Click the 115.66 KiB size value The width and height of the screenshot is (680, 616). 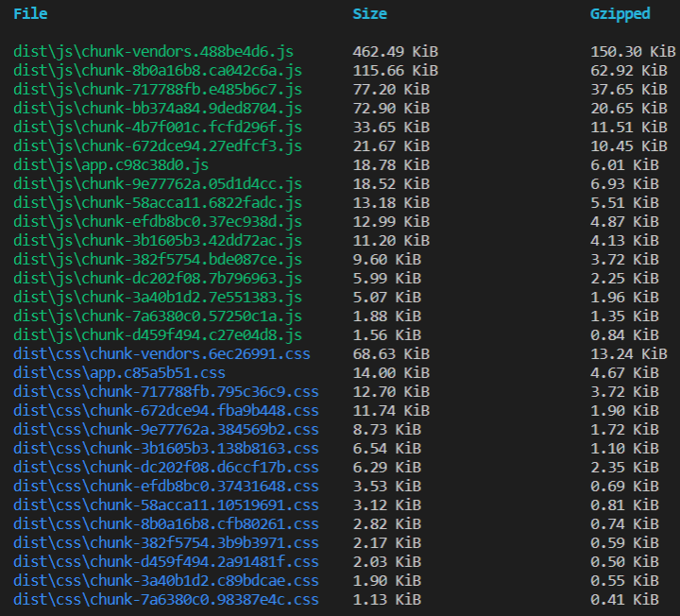[396, 71]
